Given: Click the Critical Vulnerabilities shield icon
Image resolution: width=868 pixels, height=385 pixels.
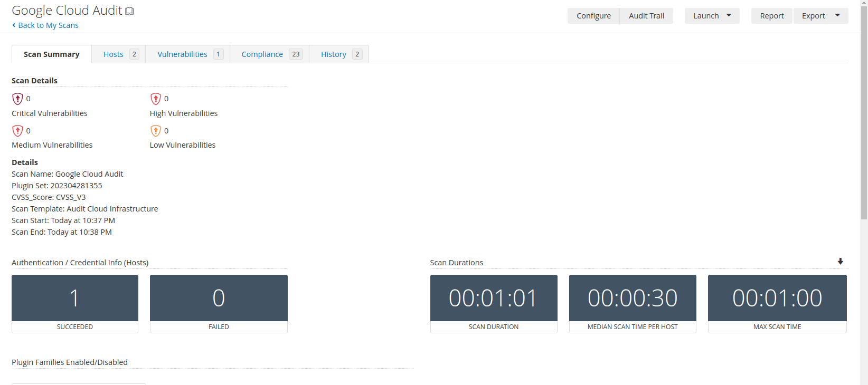Looking at the screenshot, I should click(17, 99).
